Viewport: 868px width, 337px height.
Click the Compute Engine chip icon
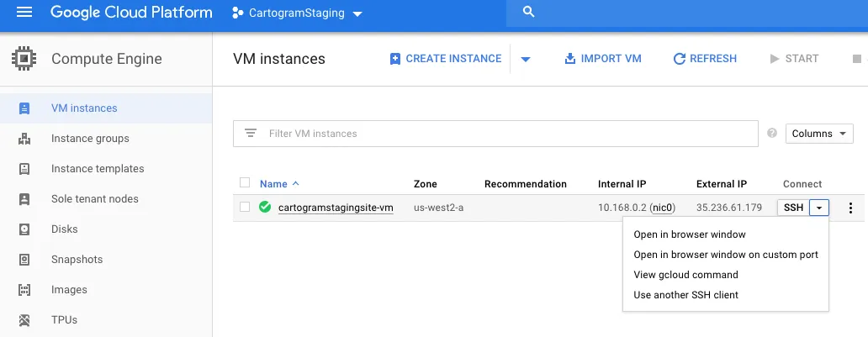[x=24, y=59]
